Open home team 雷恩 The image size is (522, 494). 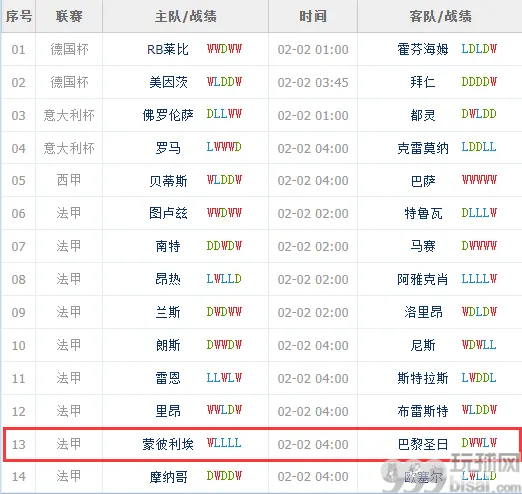[x=168, y=378]
